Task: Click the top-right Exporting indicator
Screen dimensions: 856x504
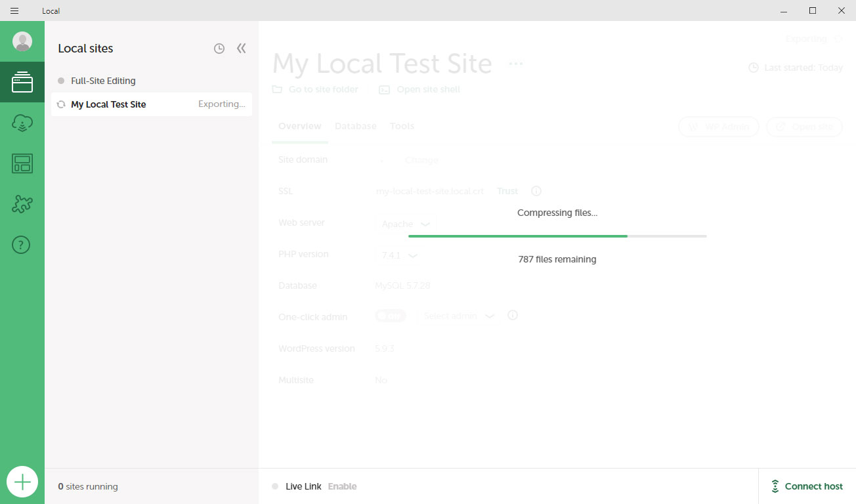Action: click(814, 39)
